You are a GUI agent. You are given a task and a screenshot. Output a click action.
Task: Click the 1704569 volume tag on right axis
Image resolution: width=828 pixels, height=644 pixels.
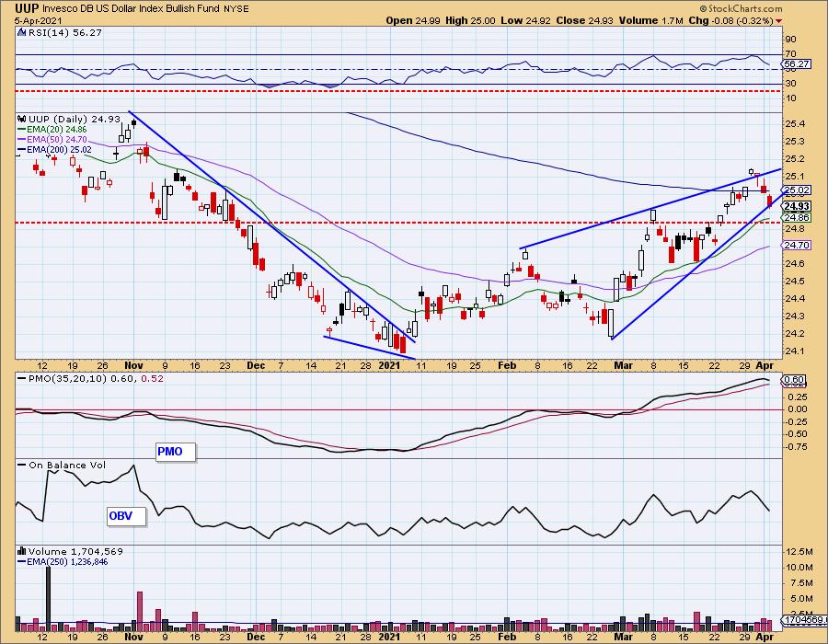click(804, 620)
